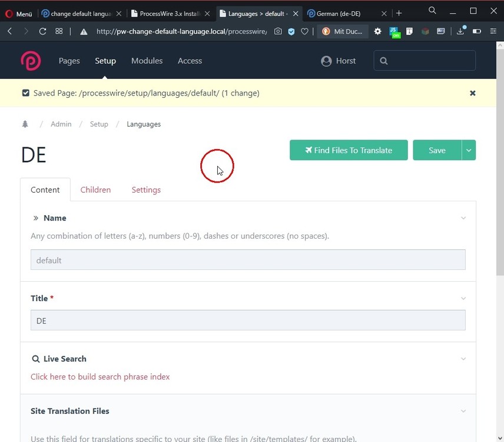504x442 pixels.
Task: Switch to the Children tab
Action: click(95, 190)
